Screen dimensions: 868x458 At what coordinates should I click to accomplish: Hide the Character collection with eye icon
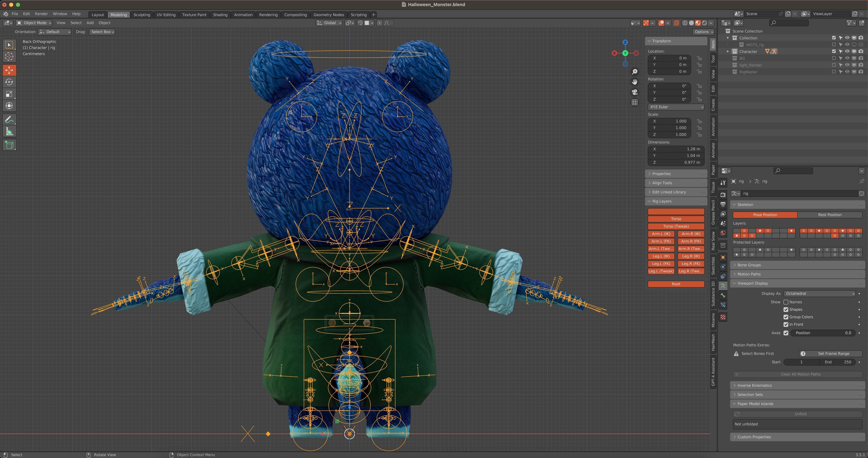(847, 51)
